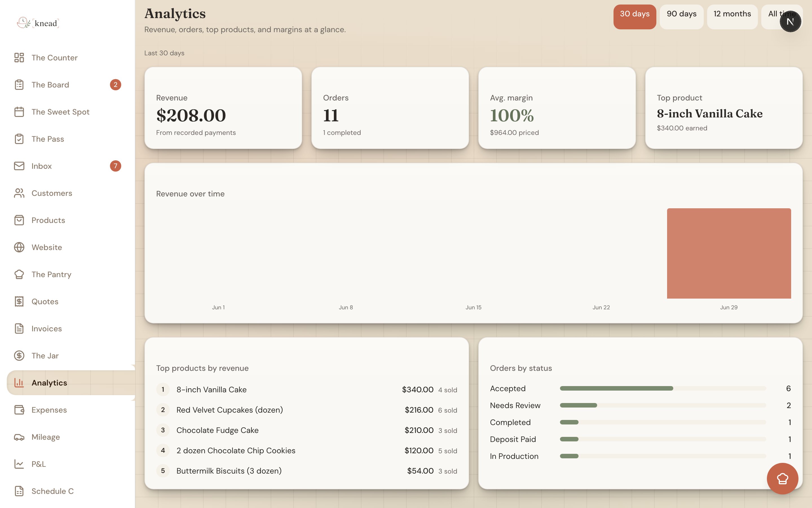Click the Orders 11 card
This screenshot has width=812, height=508.
(x=390, y=108)
